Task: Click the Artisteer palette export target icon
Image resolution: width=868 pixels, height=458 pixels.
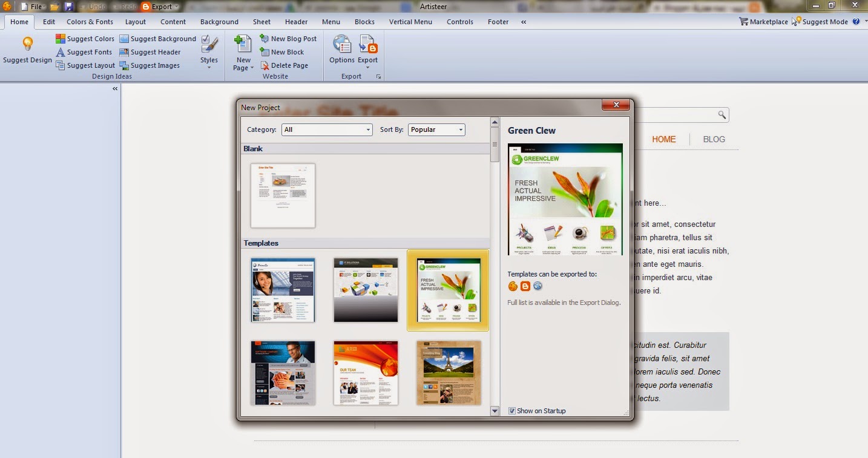Action: click(513, 286)
